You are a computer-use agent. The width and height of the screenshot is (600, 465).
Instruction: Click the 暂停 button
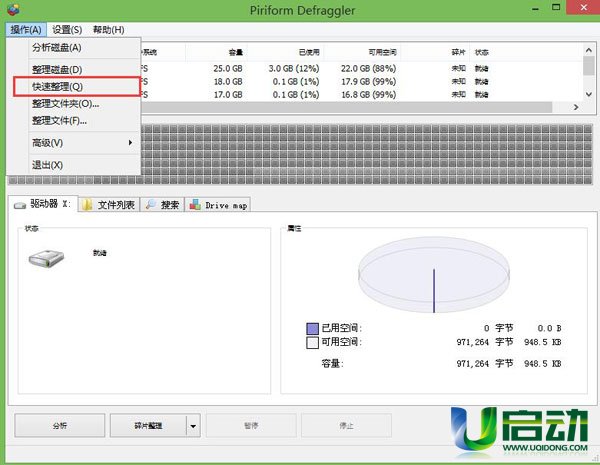(251, 425)
